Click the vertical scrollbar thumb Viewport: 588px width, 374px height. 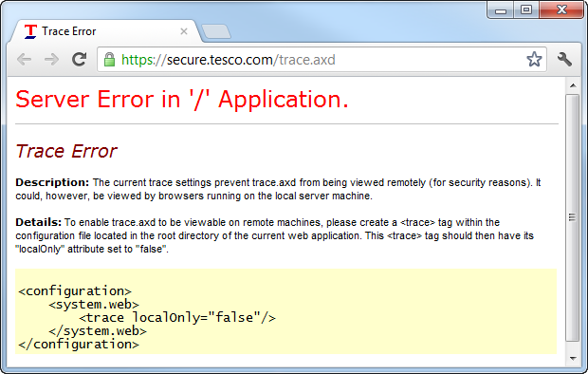coord(573,217)
